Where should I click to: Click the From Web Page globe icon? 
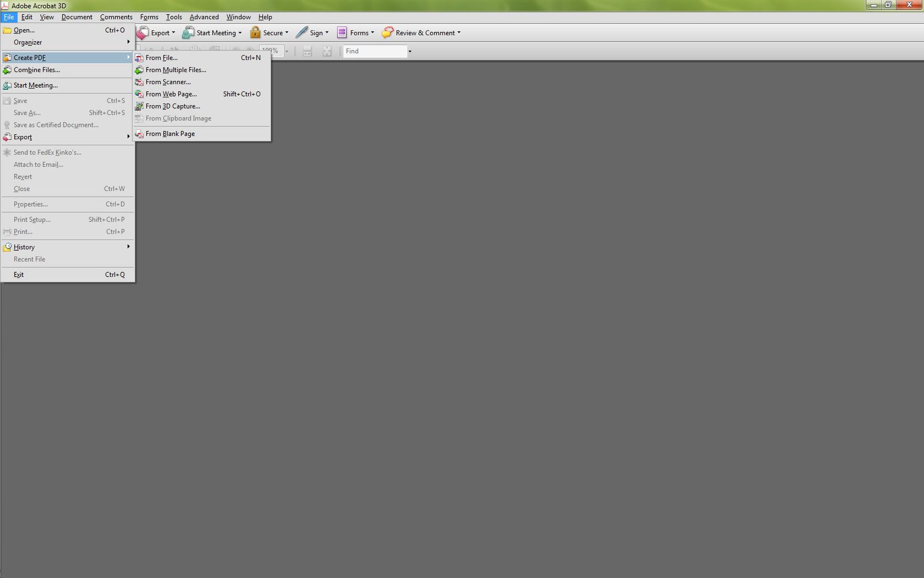(x=139, y=94)
